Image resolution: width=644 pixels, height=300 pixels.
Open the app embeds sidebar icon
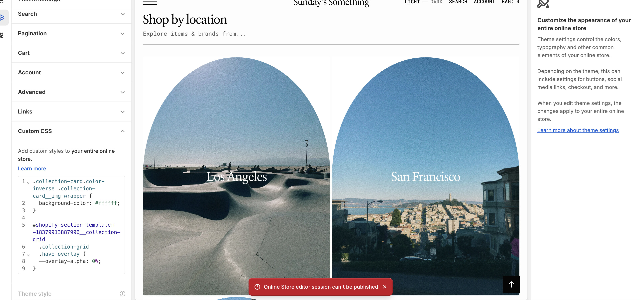2,35
